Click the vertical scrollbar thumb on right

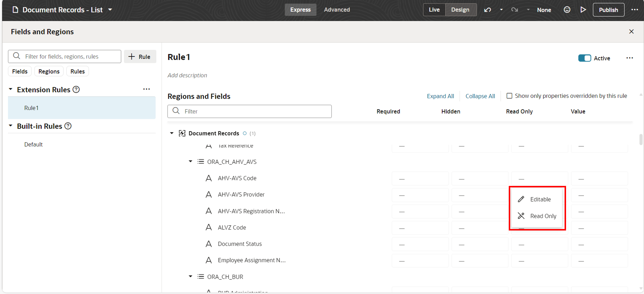click(641, 140)
